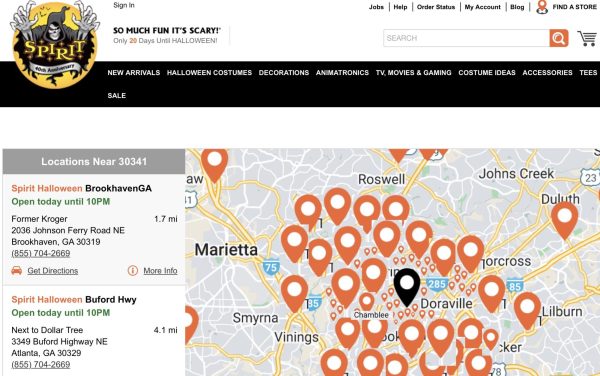Open the Halloween Costumes menu
Viewport: 600px width, 376px height.
pos(209,73)
